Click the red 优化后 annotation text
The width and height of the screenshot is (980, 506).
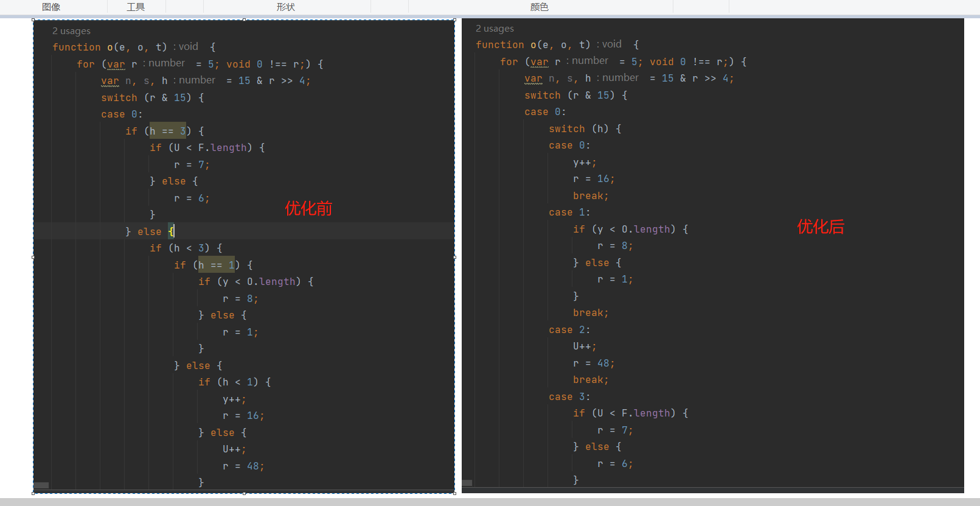(x=821, y=227)
